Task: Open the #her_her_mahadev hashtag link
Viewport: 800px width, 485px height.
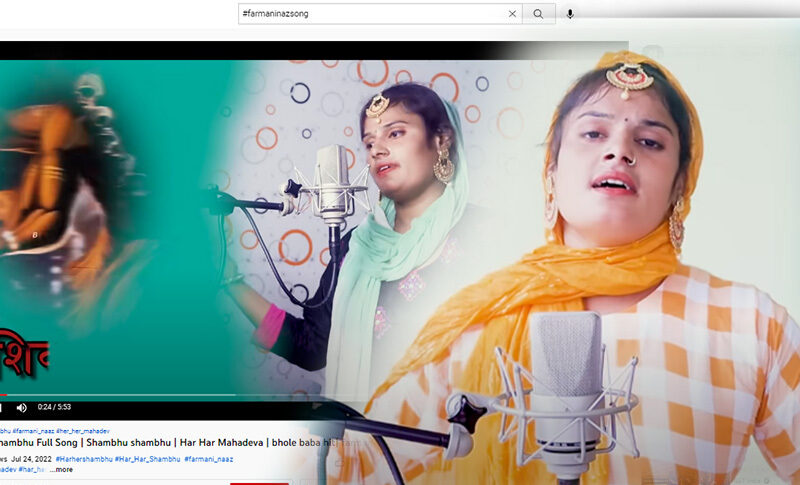Action: [x=84, y=431]
